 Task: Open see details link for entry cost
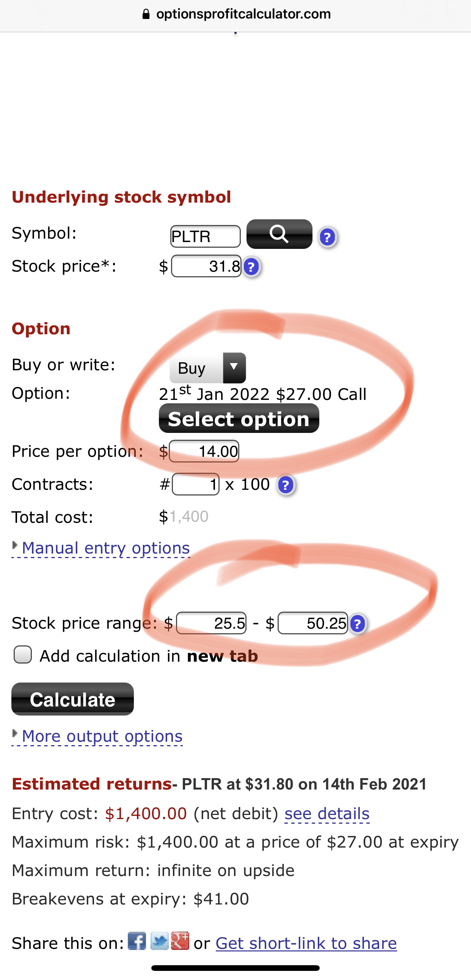point(327,814)
